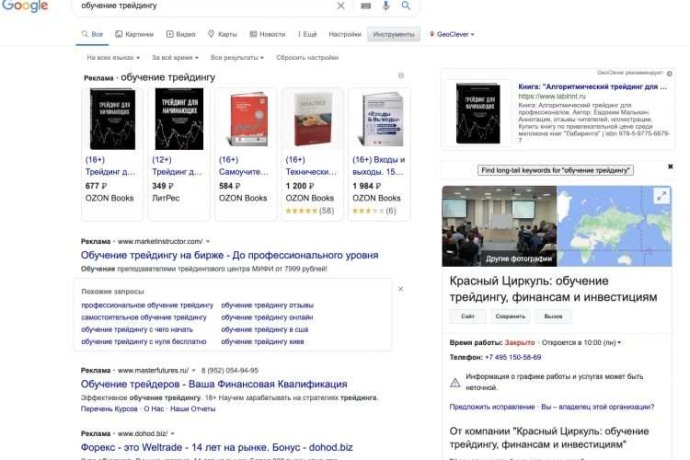The image size is (690, 460).
Task: Open the 'Алгоритмический трейдинг' book link
Action: pos(592,87)
